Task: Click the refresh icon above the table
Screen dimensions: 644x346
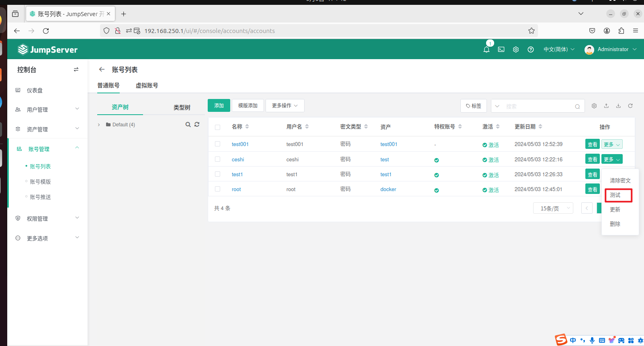Action: click(630, 106)
